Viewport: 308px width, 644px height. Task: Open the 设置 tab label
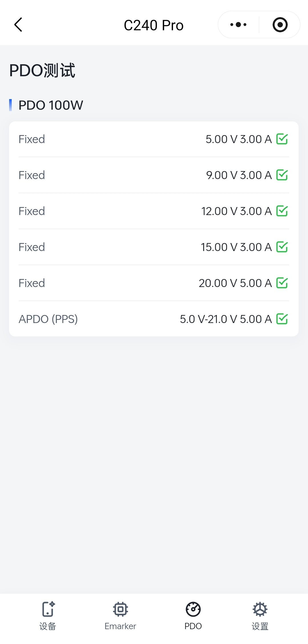coord(260,626)
